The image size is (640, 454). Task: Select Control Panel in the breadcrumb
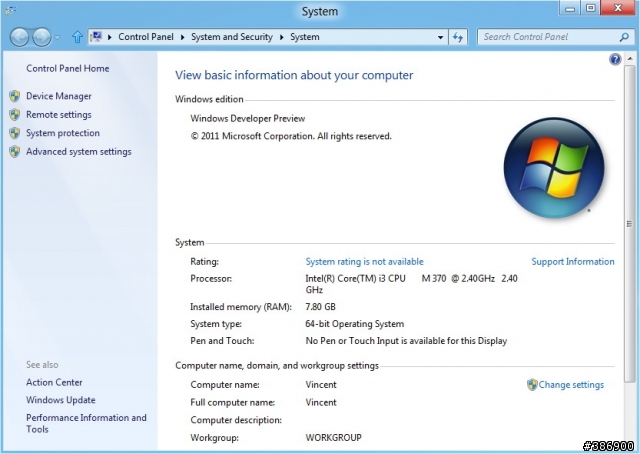[146, 37]
